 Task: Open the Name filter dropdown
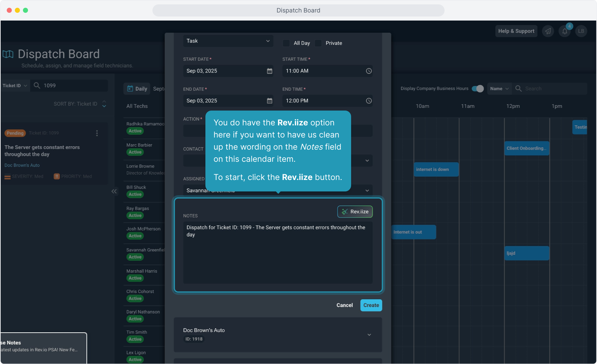pyautogui.click(x=499, y=89)
